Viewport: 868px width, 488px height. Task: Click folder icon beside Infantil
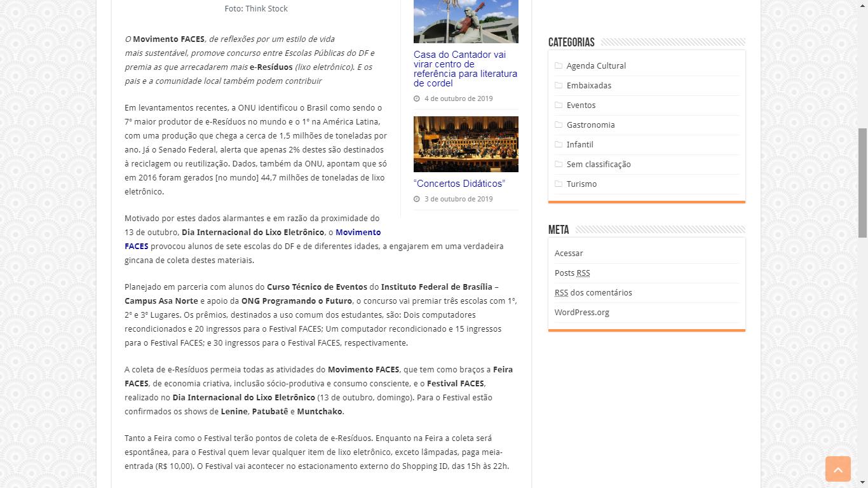559,144
